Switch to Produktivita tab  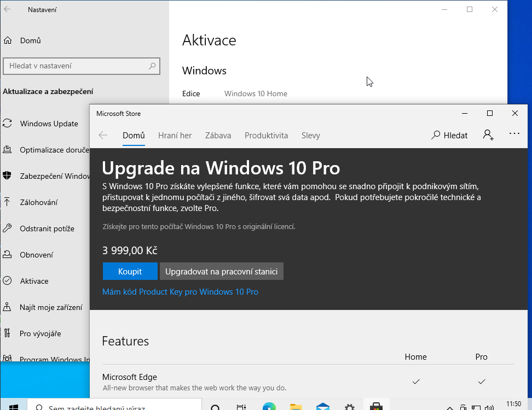coord(267,136)
